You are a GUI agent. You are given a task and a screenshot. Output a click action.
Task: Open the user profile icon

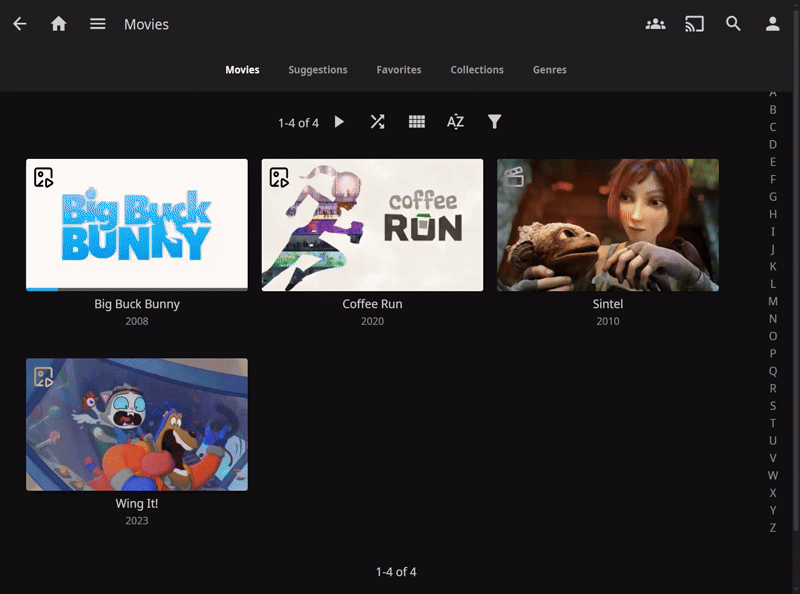[772, 23]
